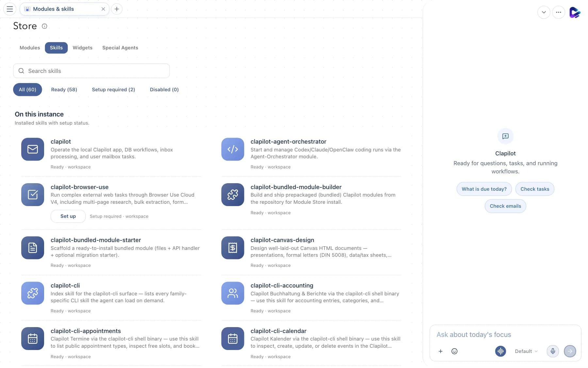Click 'Installed skills with setup status.' text
Screen dimensions: 588x368
tap(52, 123)
